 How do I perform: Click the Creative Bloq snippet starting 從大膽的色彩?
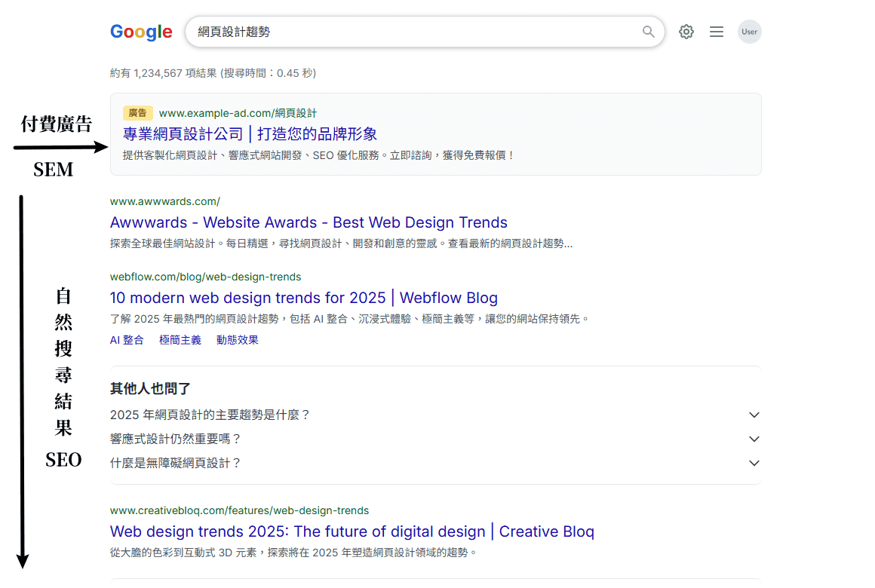[x=293, y=553]
